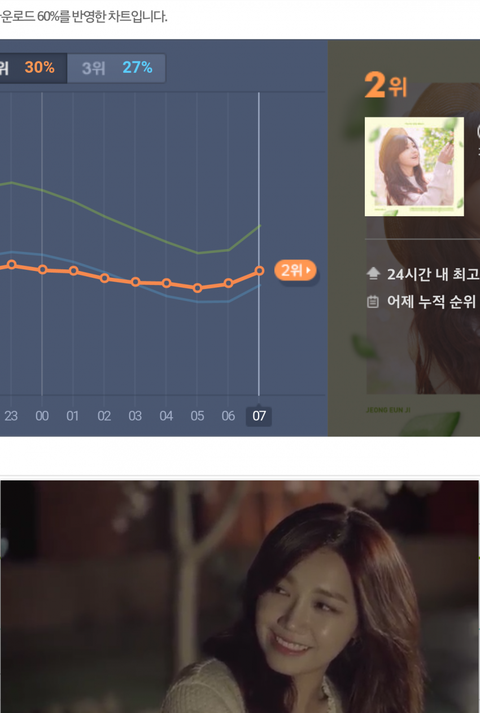Viewport: 480px width, 713px height.
Task: Click the 24시간 내 최고 text link
Action: click(433, 274)
